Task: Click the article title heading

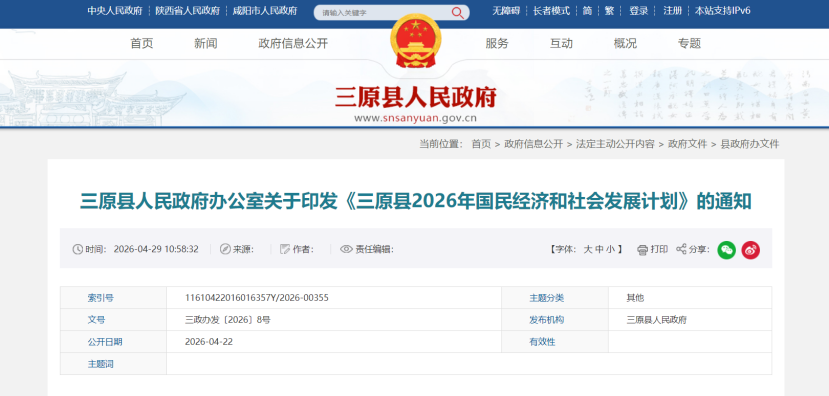Action: tap(416, 201)
